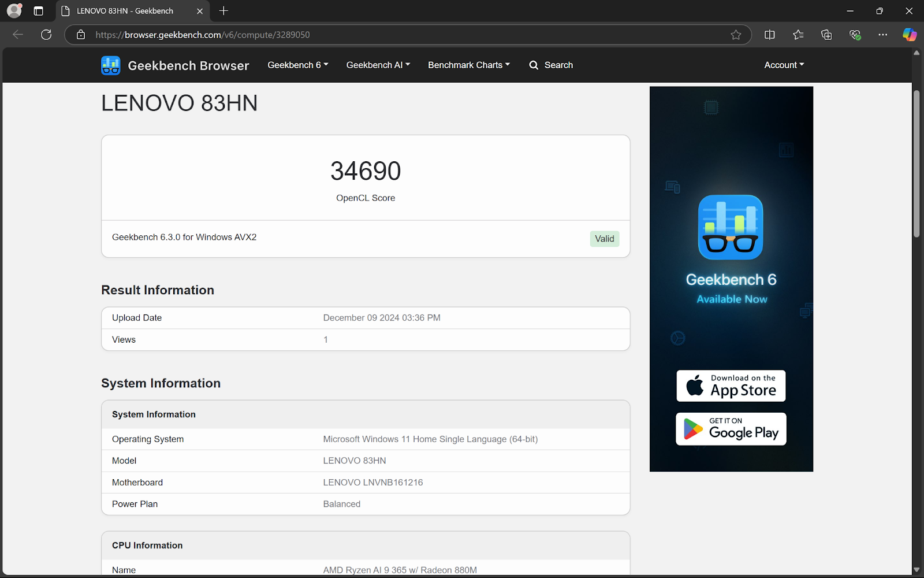The height and width of the screenshot is (578, 924).
Task: Click the 'Views' row label
Action: point(124,340)
